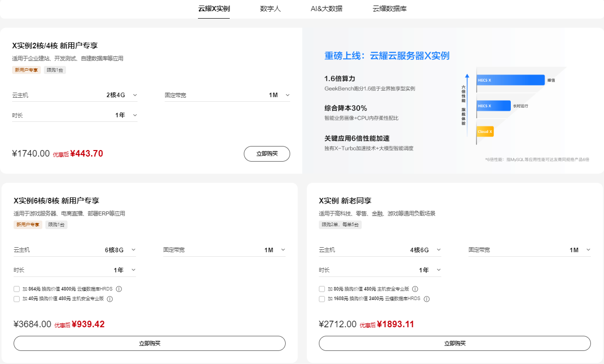
Task: Click the discounted price ¥443.70
Action: point(87,154)
